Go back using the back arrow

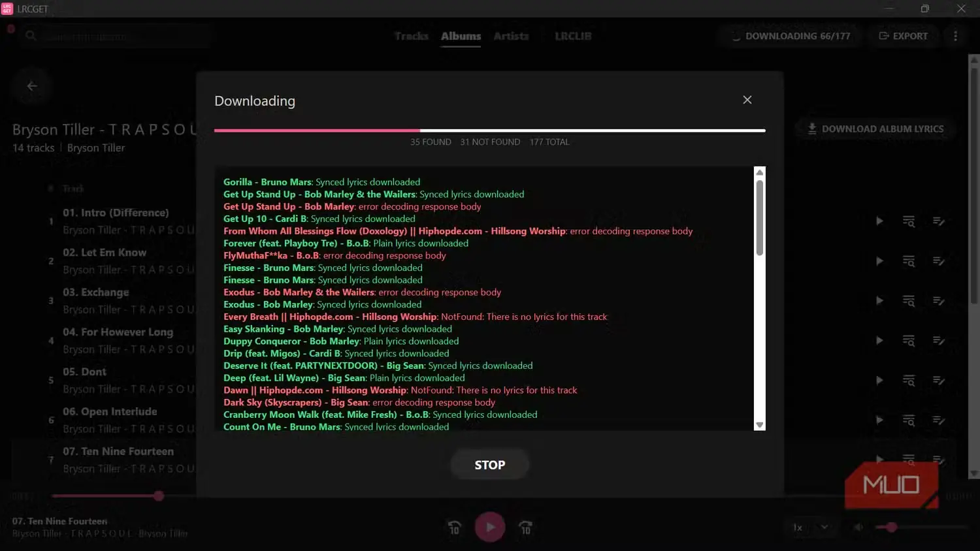(31, 86)
